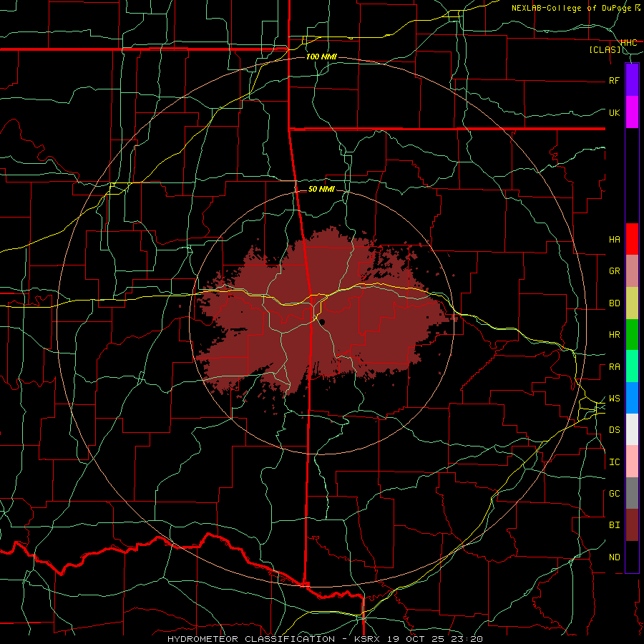Click the black radar site dot
This screenshot has width=644, height=644.
(x=323, y=321)
